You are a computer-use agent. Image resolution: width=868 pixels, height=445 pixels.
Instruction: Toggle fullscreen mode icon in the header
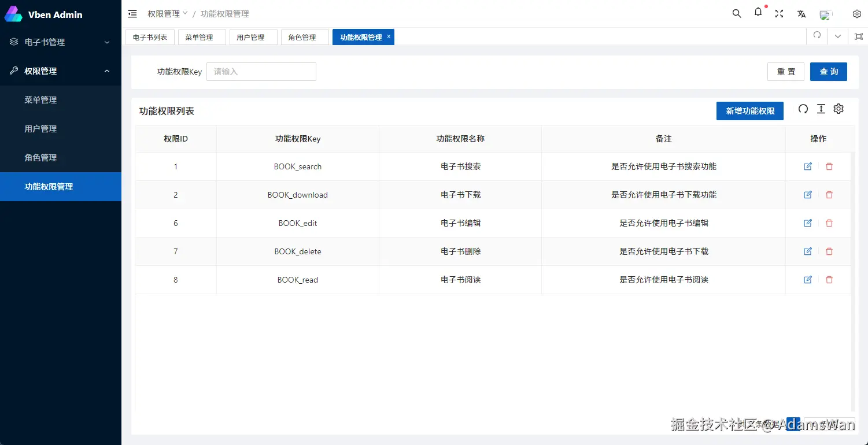[779, 14]
